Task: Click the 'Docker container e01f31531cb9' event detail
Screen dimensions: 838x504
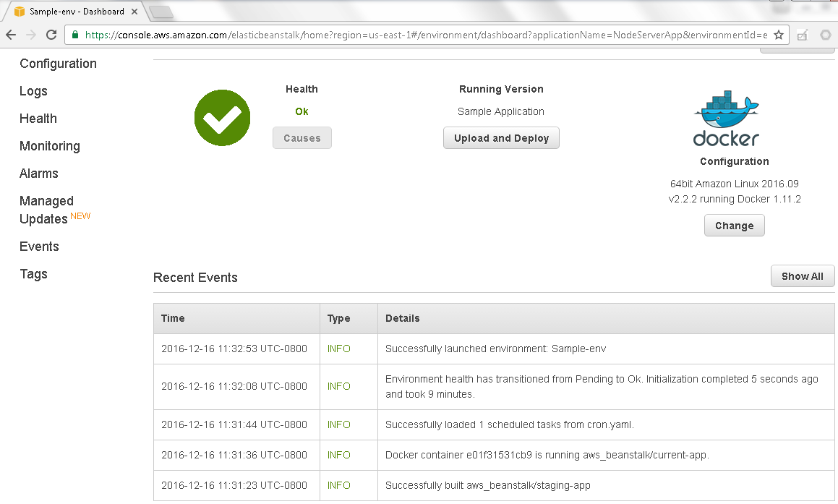Action: [547, 456]
